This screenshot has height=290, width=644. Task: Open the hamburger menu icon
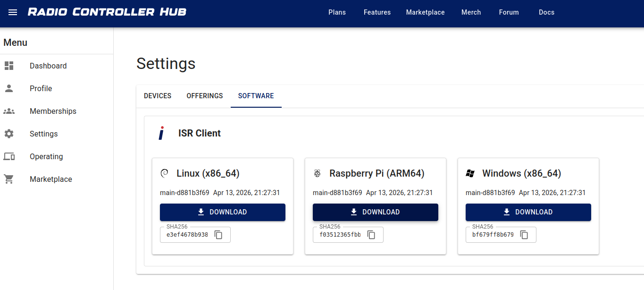(x=13, y=12)
